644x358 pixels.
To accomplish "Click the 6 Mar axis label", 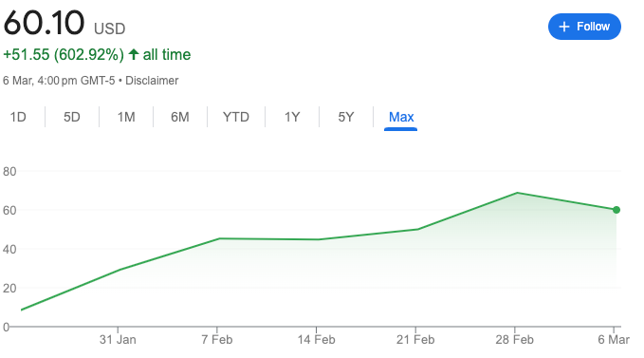I will coord(614,340).
